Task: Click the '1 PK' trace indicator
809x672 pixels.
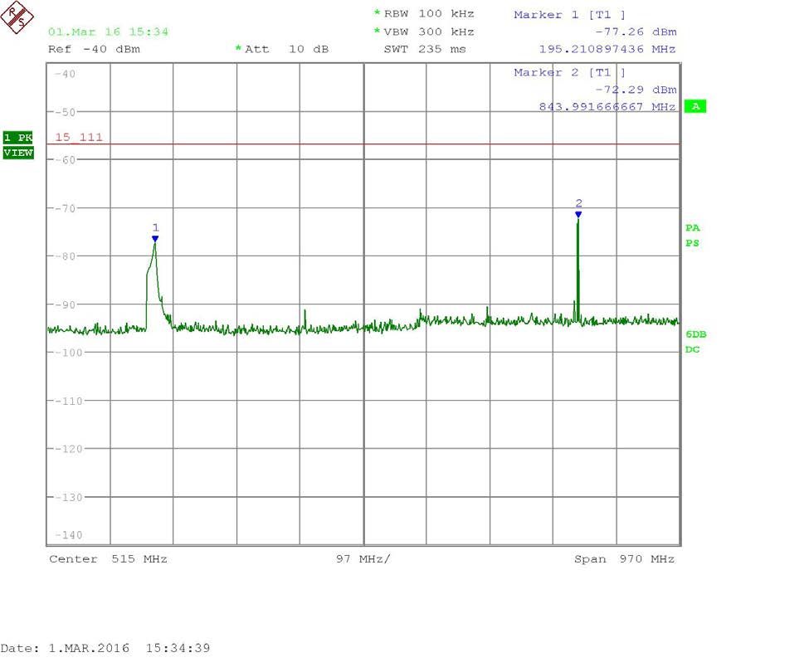Action: [18, 137]
